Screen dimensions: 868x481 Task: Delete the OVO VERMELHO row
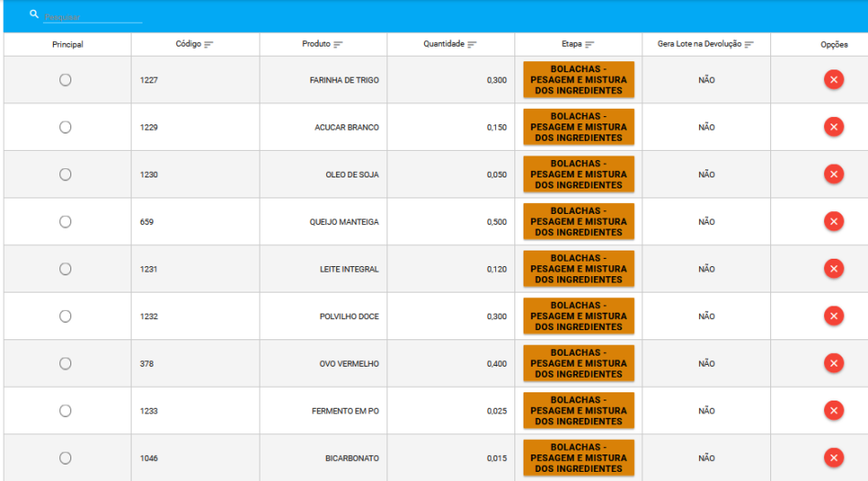833,363
